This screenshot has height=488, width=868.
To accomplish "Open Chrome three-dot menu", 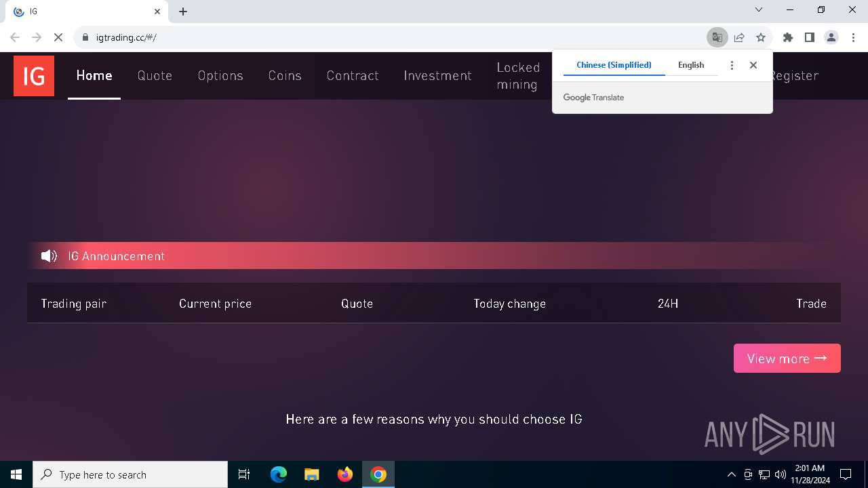I will (x=853, y=37).
